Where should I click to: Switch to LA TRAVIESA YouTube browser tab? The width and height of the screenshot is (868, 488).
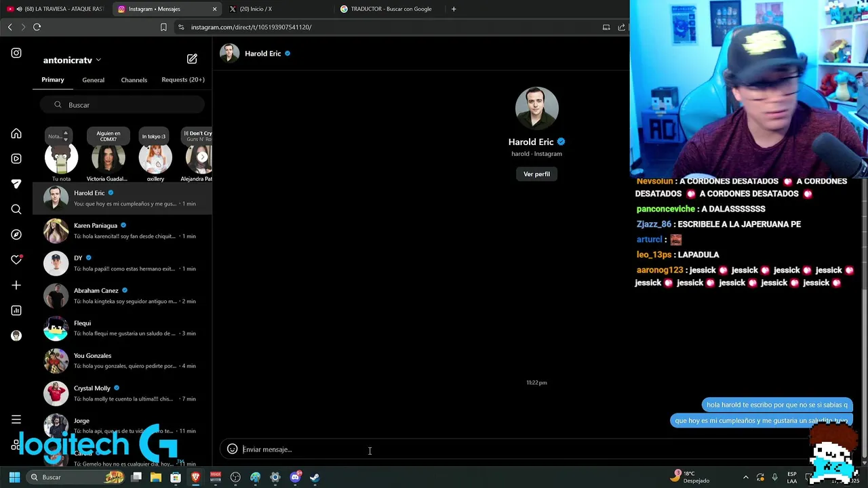coord(54,9)
